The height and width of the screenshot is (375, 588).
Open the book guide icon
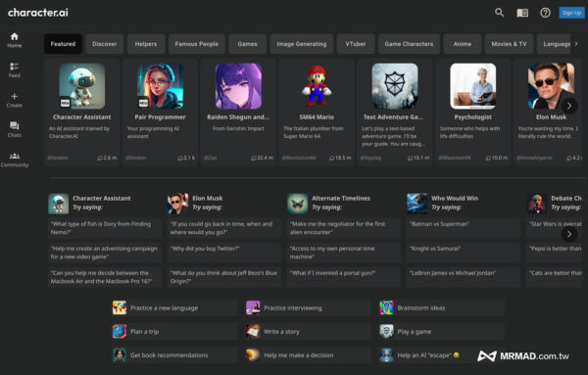tap(522, 13)
